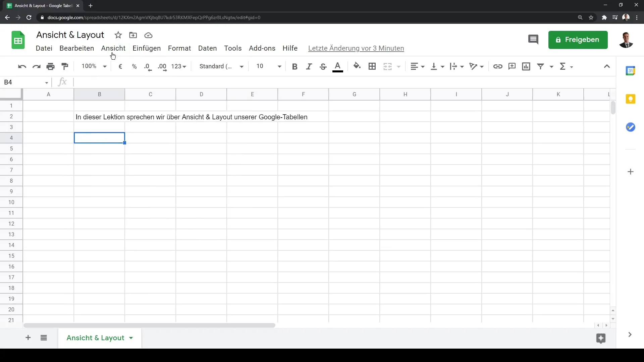The width and height of the screenshot is (644, 362).
Task: Open the text color picker
Action: point(338,67)
